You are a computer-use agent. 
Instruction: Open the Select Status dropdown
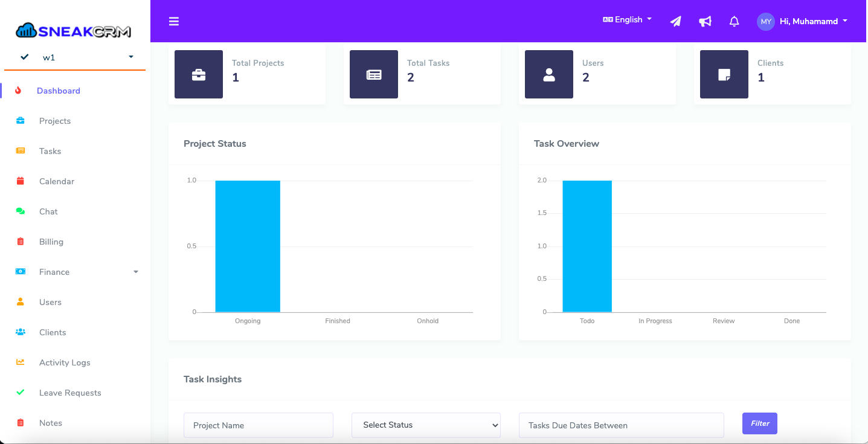tap(426, 425)
